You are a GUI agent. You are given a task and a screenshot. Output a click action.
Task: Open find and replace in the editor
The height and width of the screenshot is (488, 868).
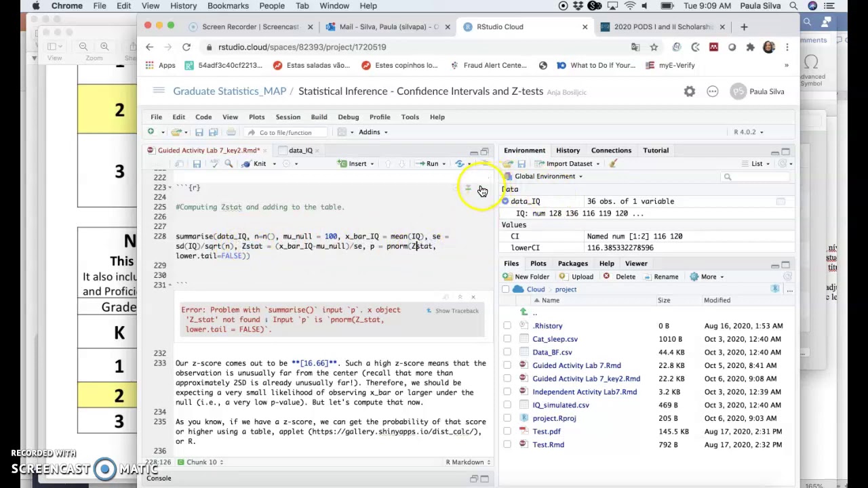(229, 163)
